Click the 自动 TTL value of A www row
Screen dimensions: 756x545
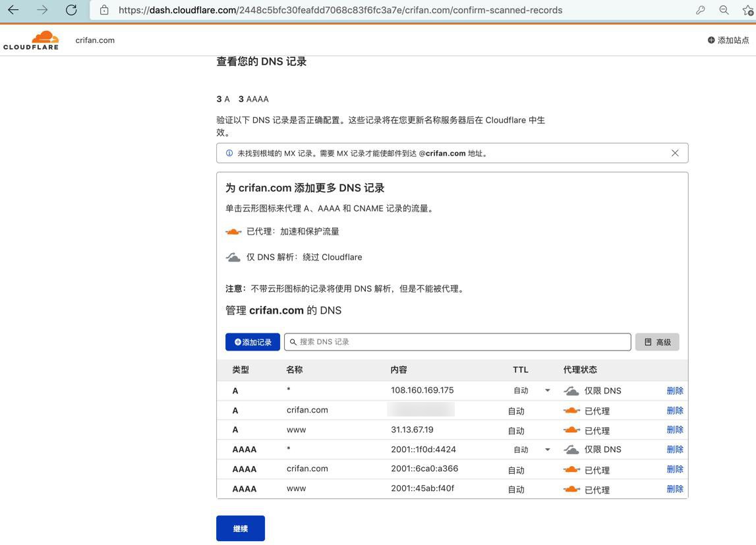[x=516, y=431]
